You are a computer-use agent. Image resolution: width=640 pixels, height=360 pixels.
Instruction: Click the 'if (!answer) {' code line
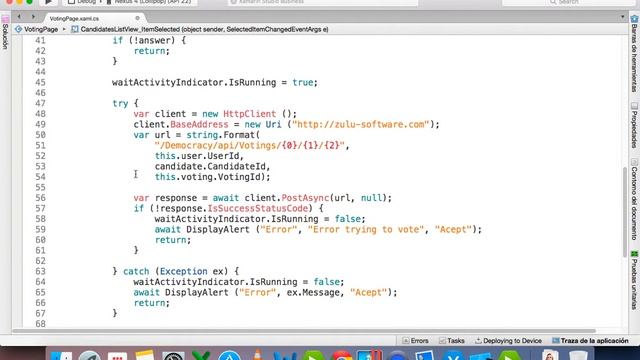pyautogui.click(x=149, y=40)
